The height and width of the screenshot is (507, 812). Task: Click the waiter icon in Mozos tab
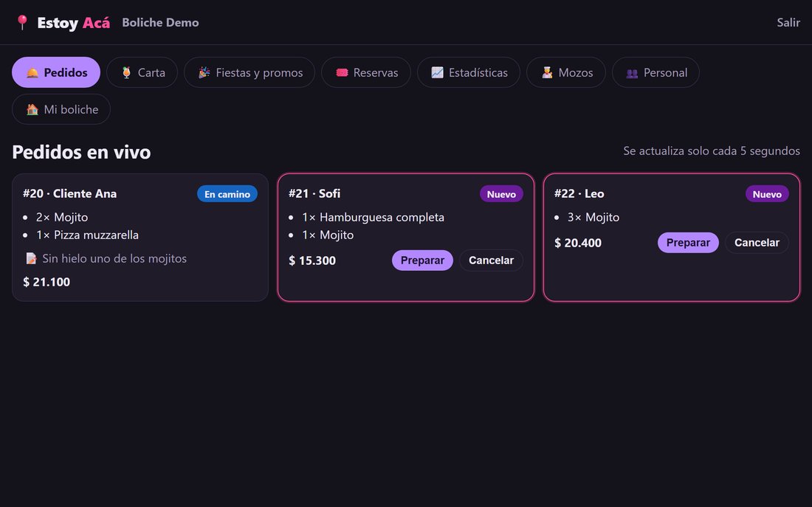point(547,72)
